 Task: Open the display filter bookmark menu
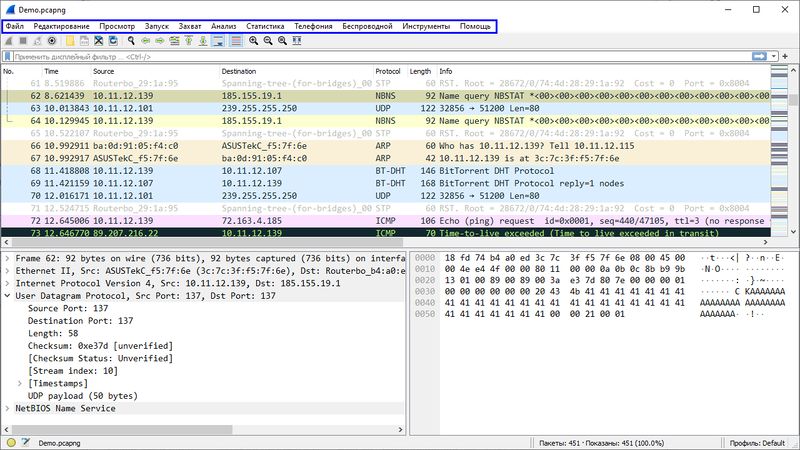[x=7, y=56]
